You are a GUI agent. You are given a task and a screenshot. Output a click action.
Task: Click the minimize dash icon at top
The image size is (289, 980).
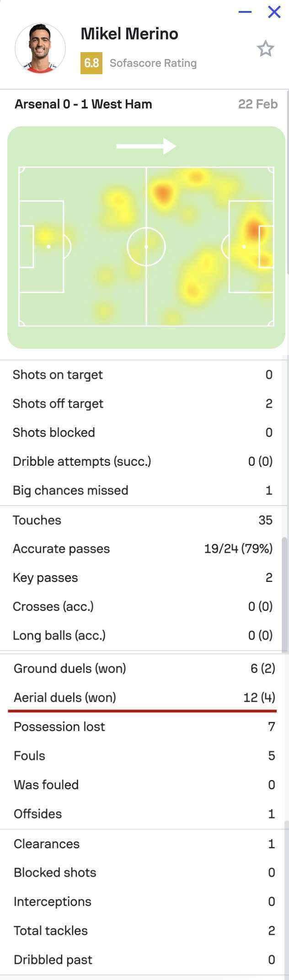point(245,12)
